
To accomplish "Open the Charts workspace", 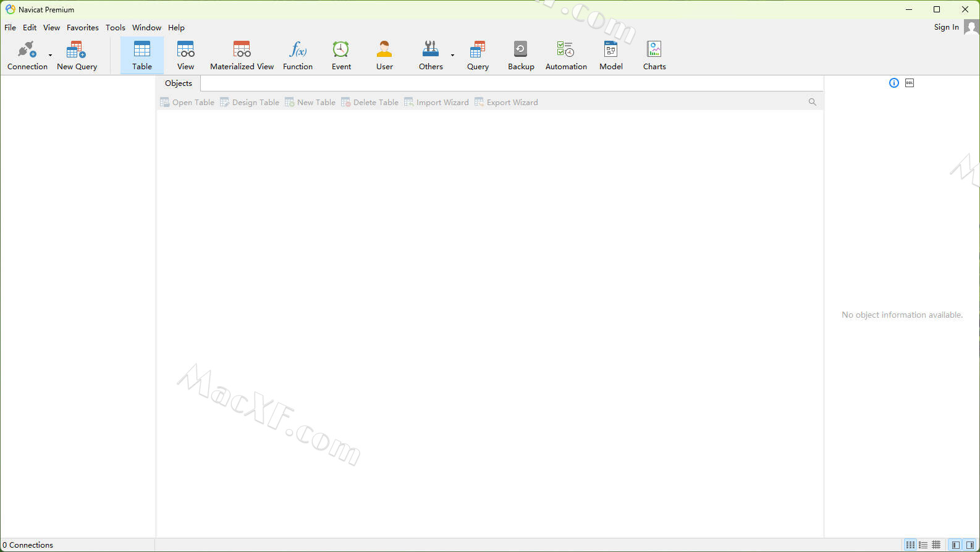I will pyautogui.click(x=654, y=55).
